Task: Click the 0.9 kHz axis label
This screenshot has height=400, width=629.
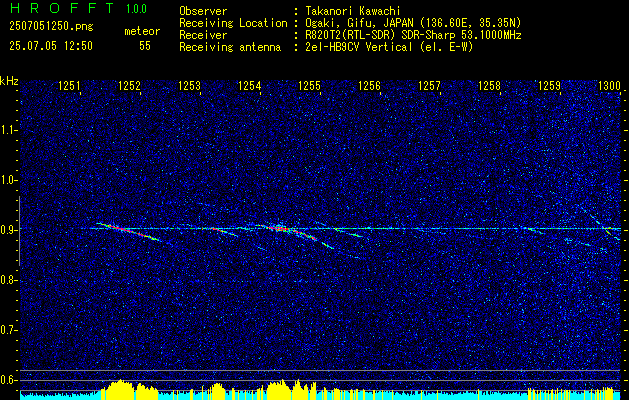Action: click(x=10, y=230)
